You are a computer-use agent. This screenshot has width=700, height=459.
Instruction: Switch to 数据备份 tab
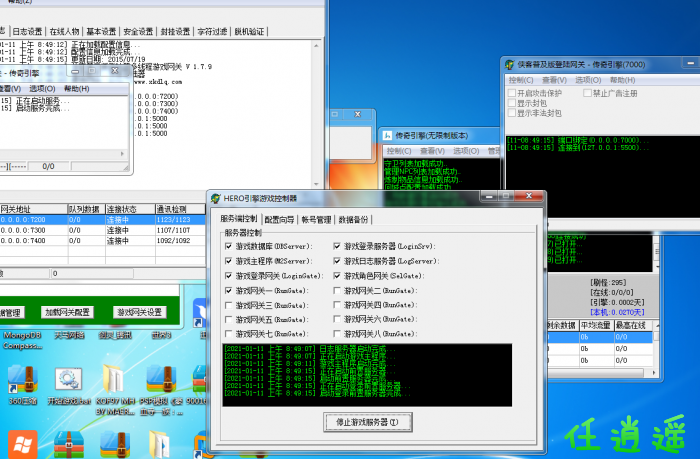pyautogui.click(x=353, y=220)
